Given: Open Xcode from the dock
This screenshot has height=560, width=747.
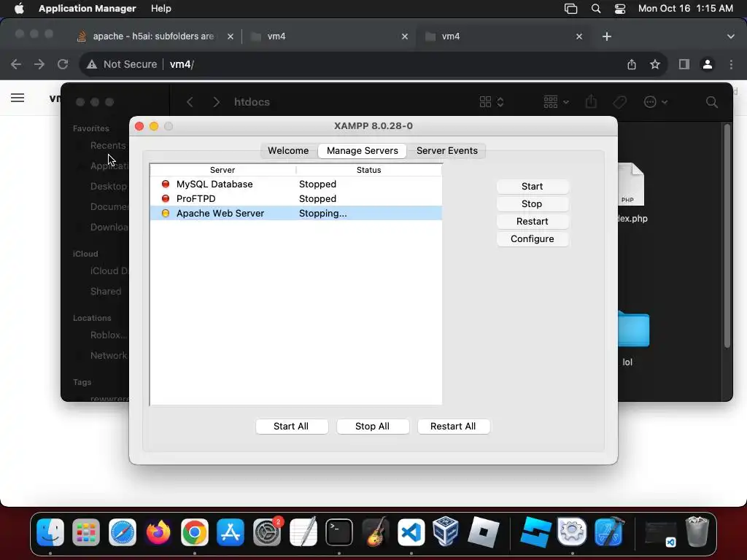Looking at the screenshot, I should pos(609,532).
